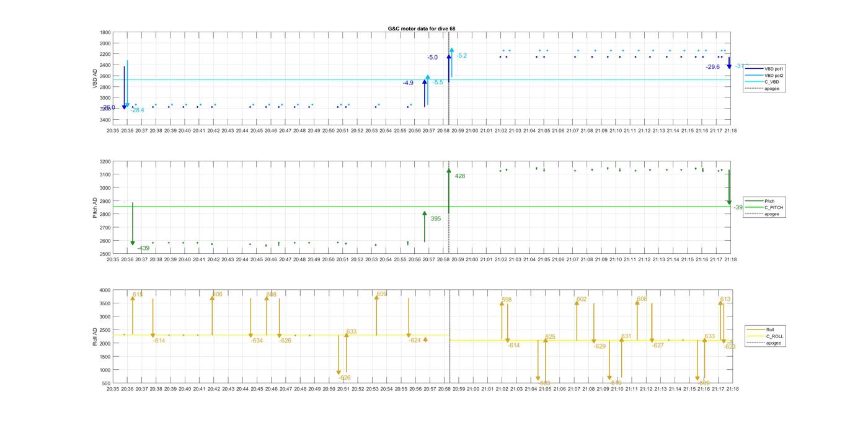
Task: Click the "615" roll data label
Action: (138, 295)
